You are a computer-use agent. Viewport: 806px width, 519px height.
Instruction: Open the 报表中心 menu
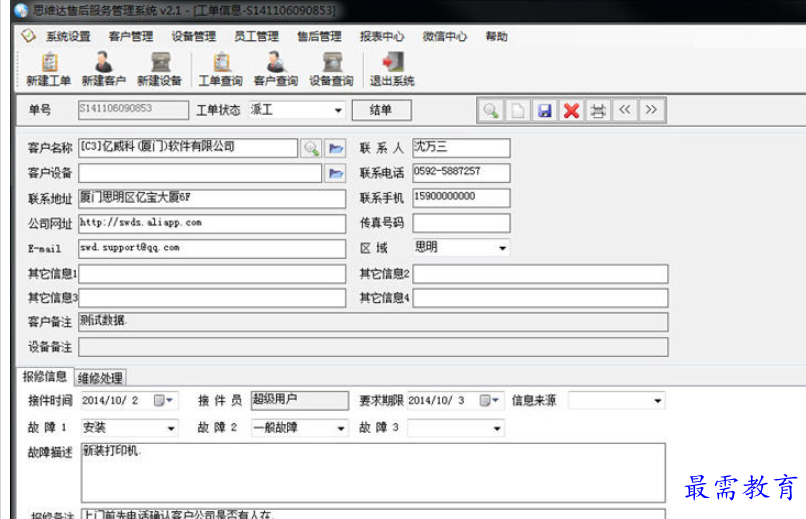[381, 36]
